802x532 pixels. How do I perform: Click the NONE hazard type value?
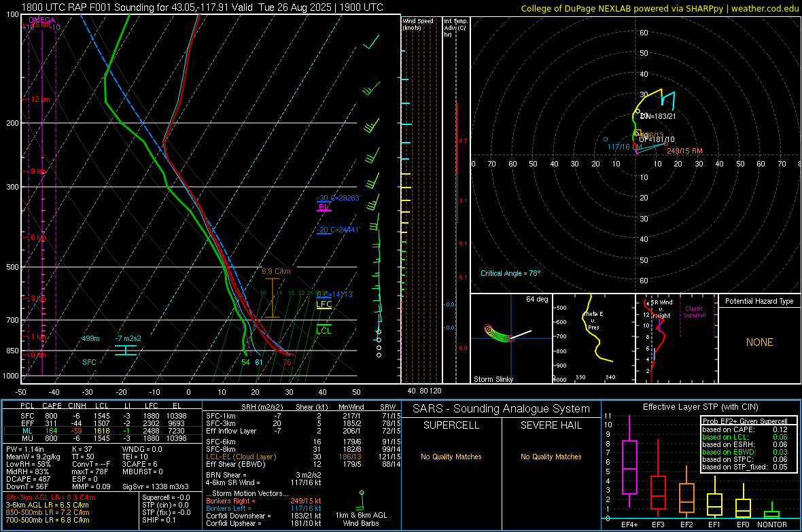[759, 342]
